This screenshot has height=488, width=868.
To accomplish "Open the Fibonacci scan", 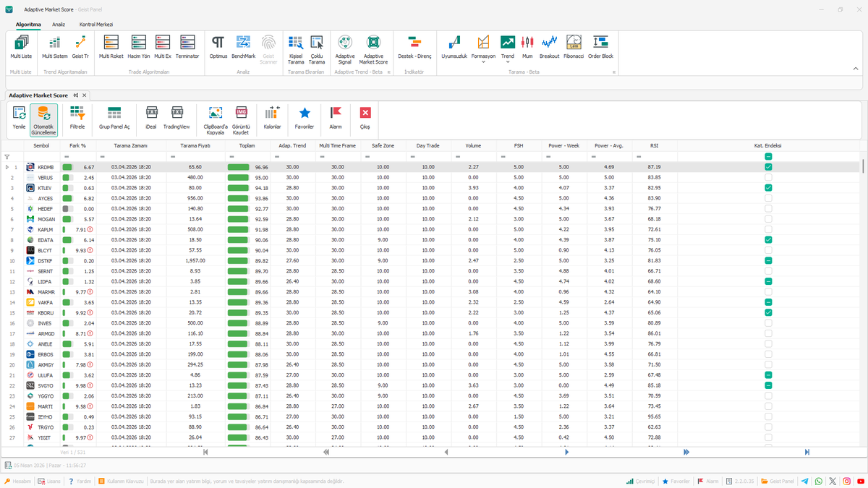I will (x=574, y=47).
